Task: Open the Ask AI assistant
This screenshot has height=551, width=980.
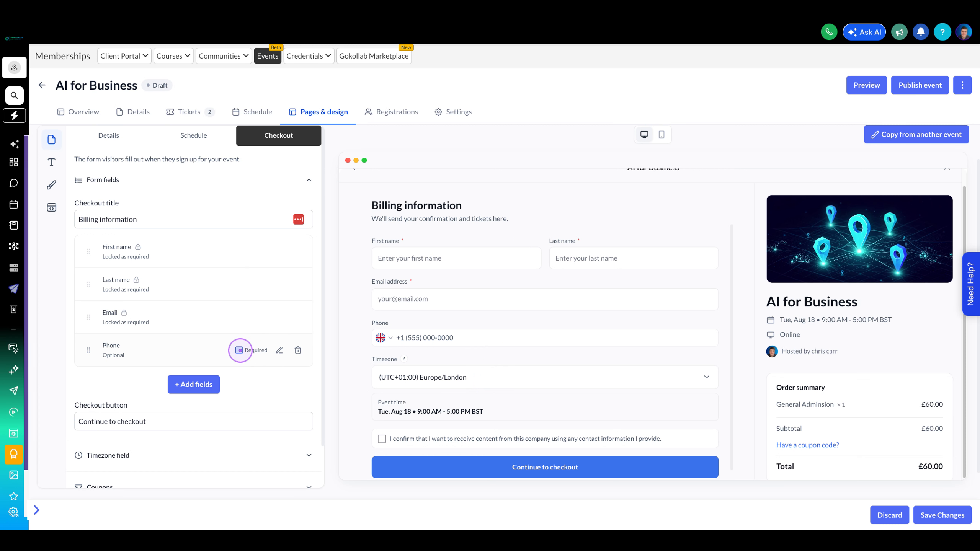Action: tap(864, 32)
